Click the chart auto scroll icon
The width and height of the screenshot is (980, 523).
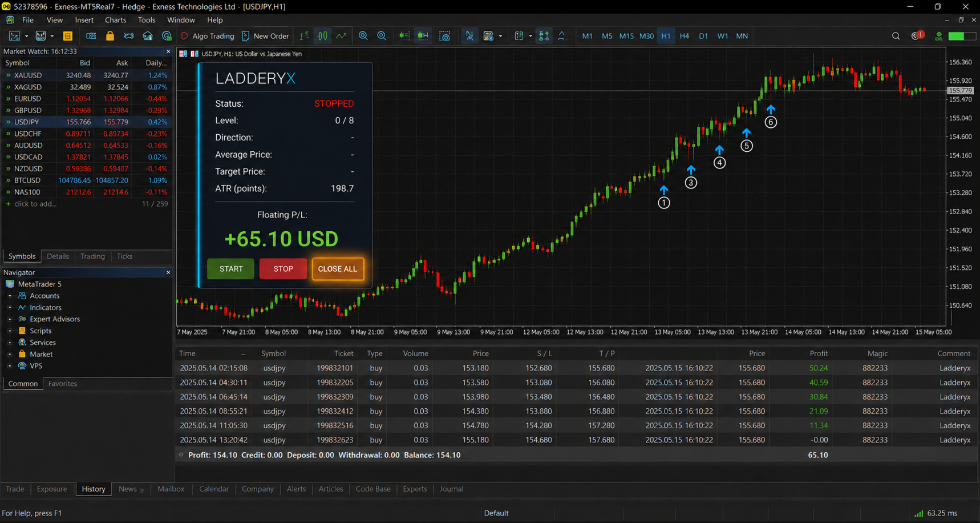click(404, 36)
